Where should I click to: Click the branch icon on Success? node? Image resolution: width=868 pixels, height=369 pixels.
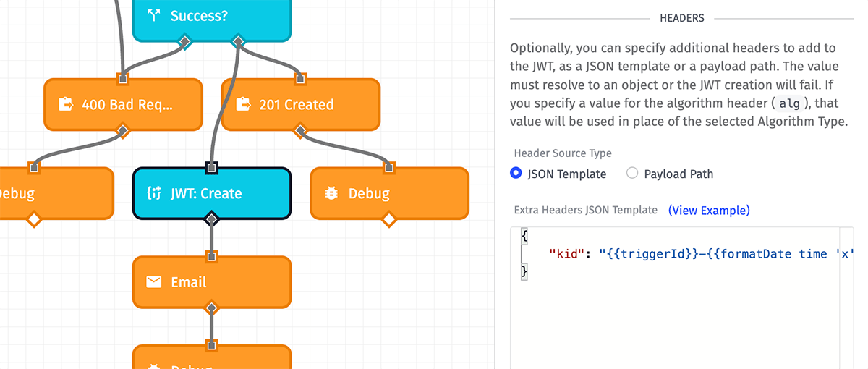153,15
